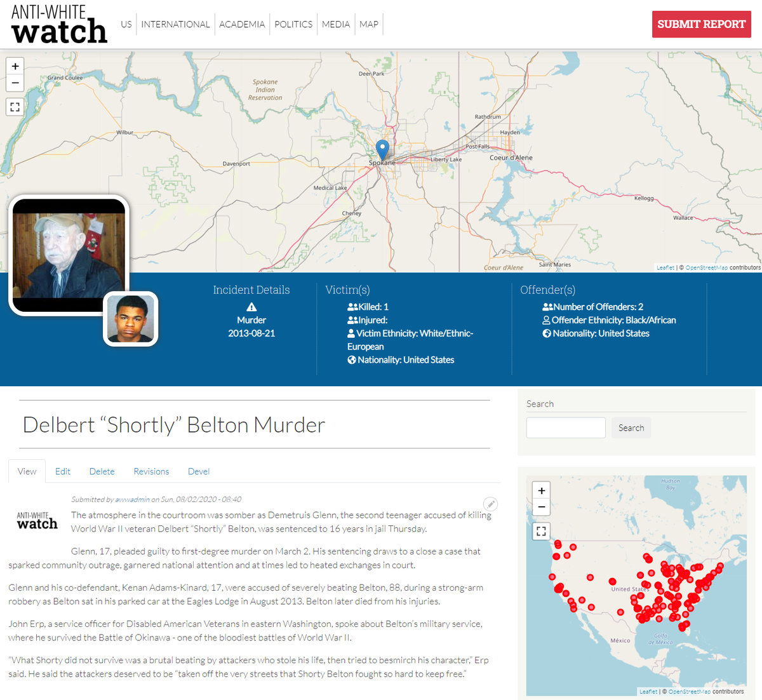The height and width of the screenshot is (700, 762).
Task: Click the Search button in the sidebar
Action: point(631,428)
